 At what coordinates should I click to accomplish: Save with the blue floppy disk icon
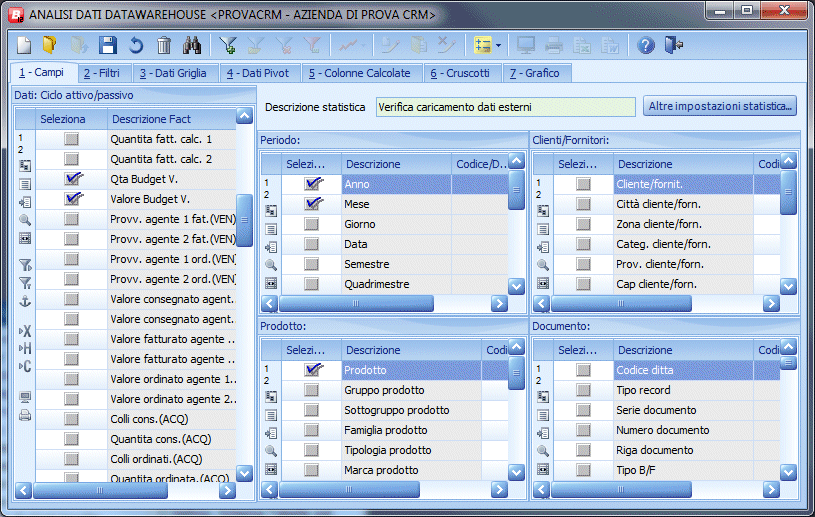coord(108,45)
